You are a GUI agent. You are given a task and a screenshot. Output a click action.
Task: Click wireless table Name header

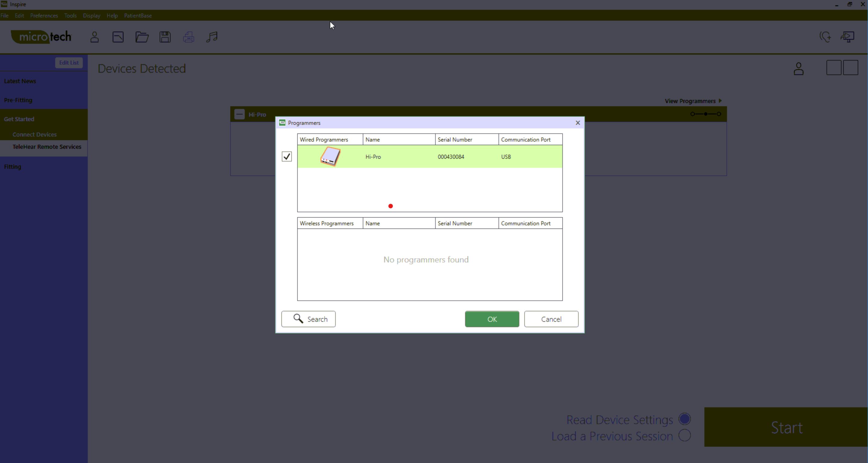pyautogui.click(x=399, y=223)
